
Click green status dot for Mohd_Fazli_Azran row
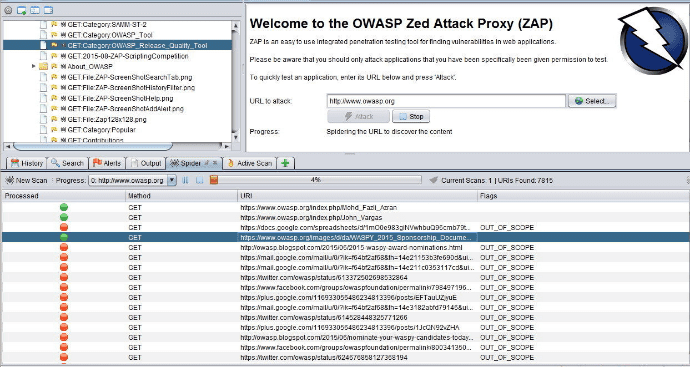pyautogui.click(x=64, y=207)
